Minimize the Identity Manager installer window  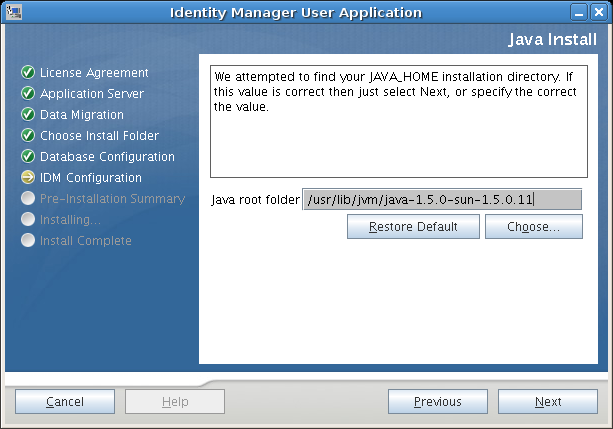click(580, 12)
